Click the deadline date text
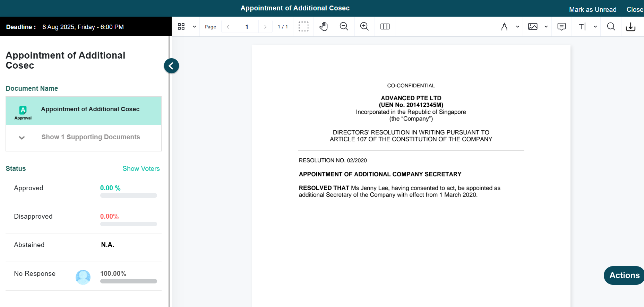Image resolution: width=644 pixels, height=307 pixels. pyautogui.click(x=83, y=27)
